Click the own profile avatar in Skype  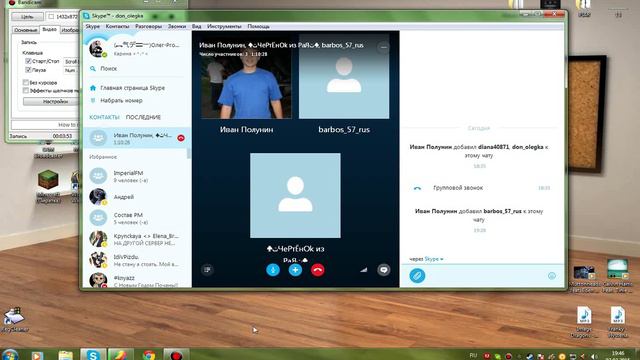point(97,49)
